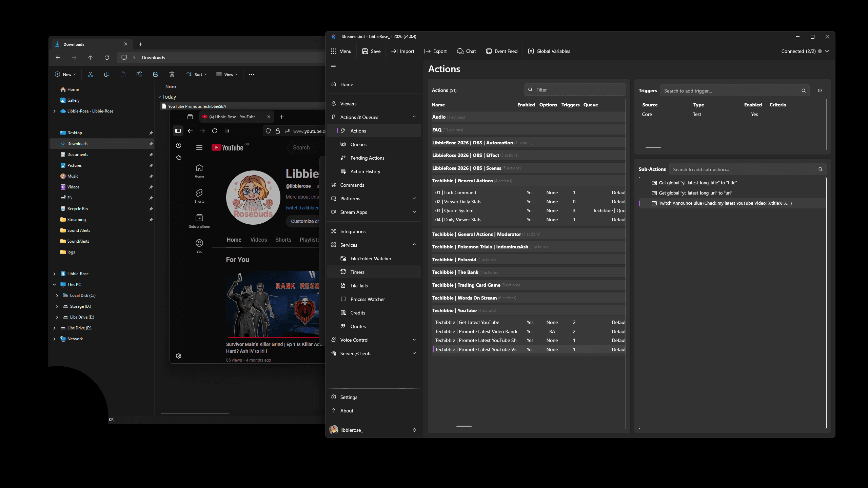Click the triggers info icon

[x=820, y=90]
